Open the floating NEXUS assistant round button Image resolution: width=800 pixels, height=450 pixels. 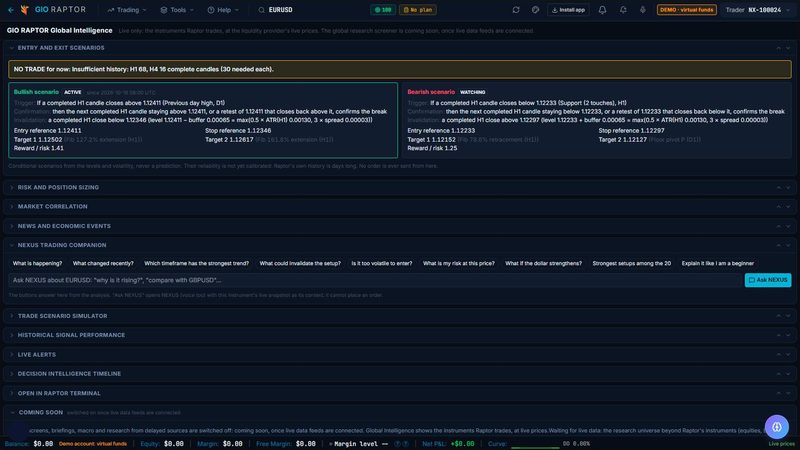[x=777, y=427]
